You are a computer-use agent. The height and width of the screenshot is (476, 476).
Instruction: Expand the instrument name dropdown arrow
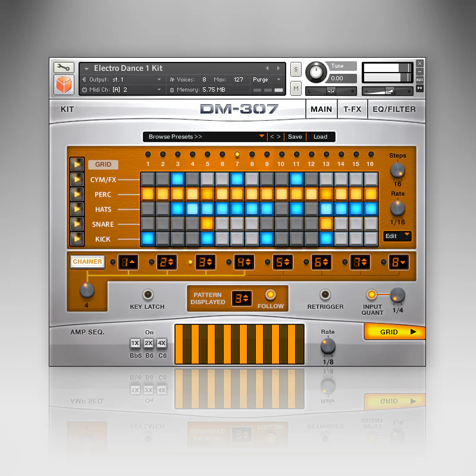point(86,69)
